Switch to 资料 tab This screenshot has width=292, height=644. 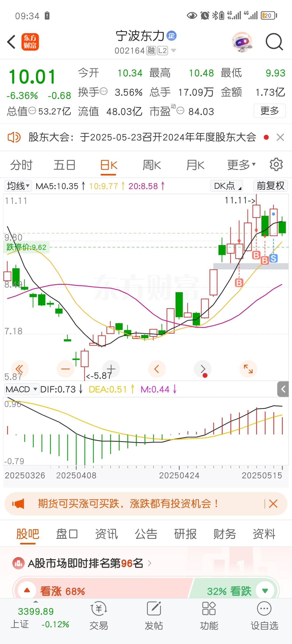(264, 534)
